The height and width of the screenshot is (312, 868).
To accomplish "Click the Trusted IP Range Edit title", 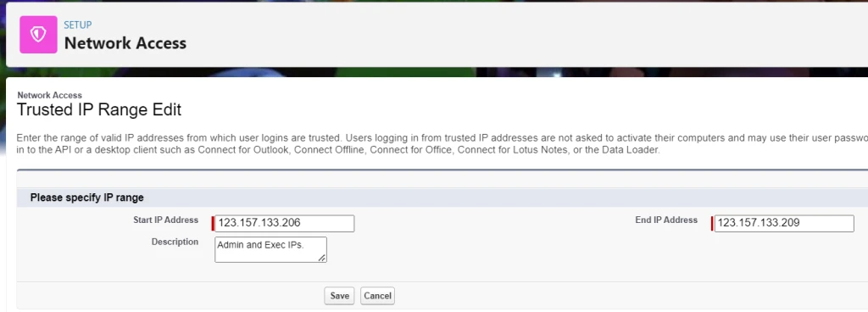I will click(x=99, y=109).
